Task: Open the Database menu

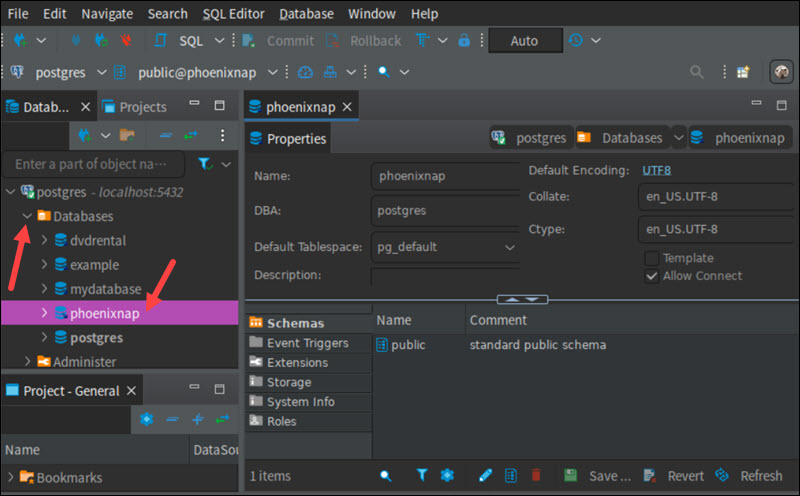Action: (306, 14)
